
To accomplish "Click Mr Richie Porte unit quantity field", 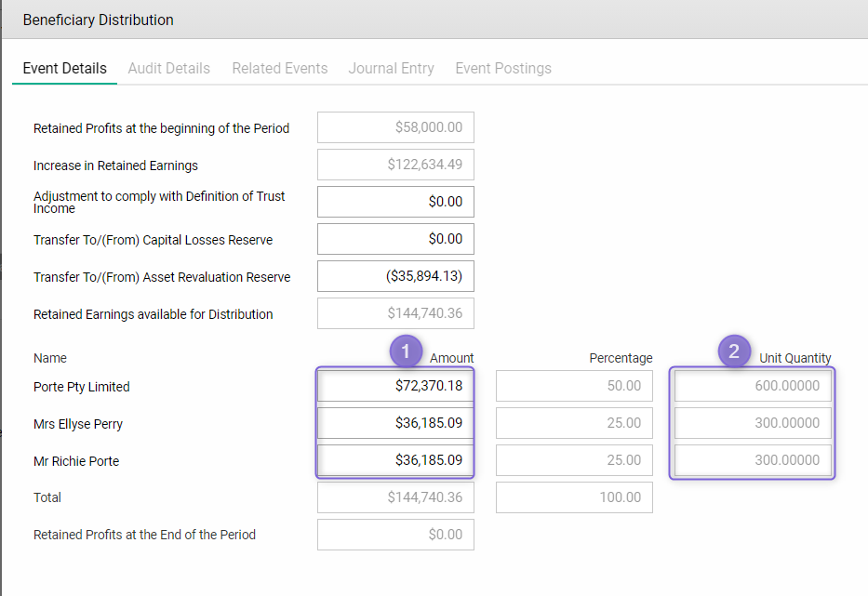I will 753,460.
